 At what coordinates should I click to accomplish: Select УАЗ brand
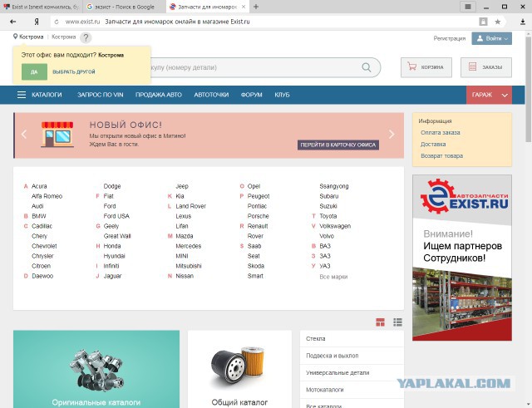point(325,266)
